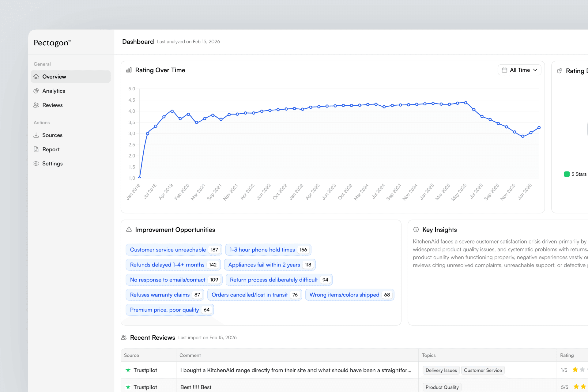The width and height of the screenshot is (588, 392).
Task: Click the Overview home icon
Action: 36,77
